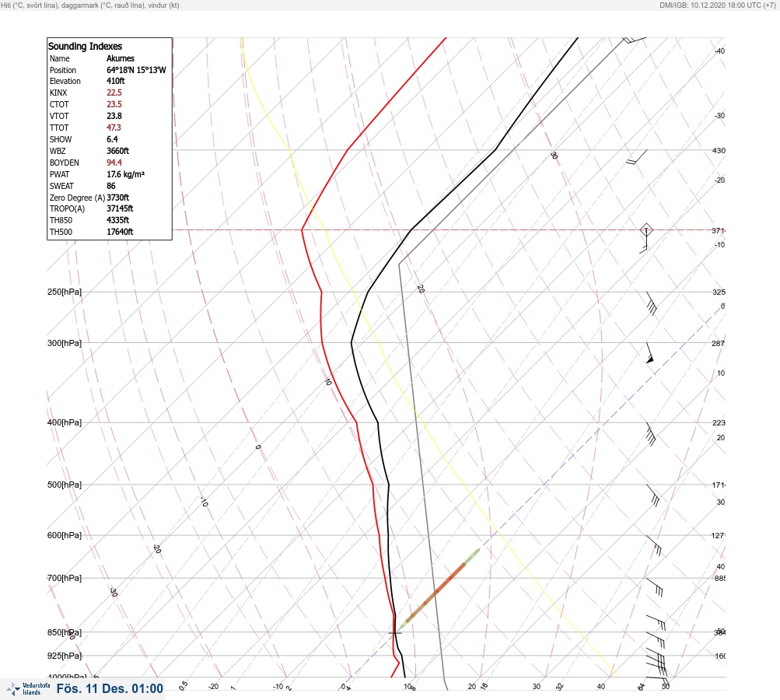This screenshot has width=780, height=700.
Task: Click the 250[hPa] pressure level label
Action: (x=65, y=292)
